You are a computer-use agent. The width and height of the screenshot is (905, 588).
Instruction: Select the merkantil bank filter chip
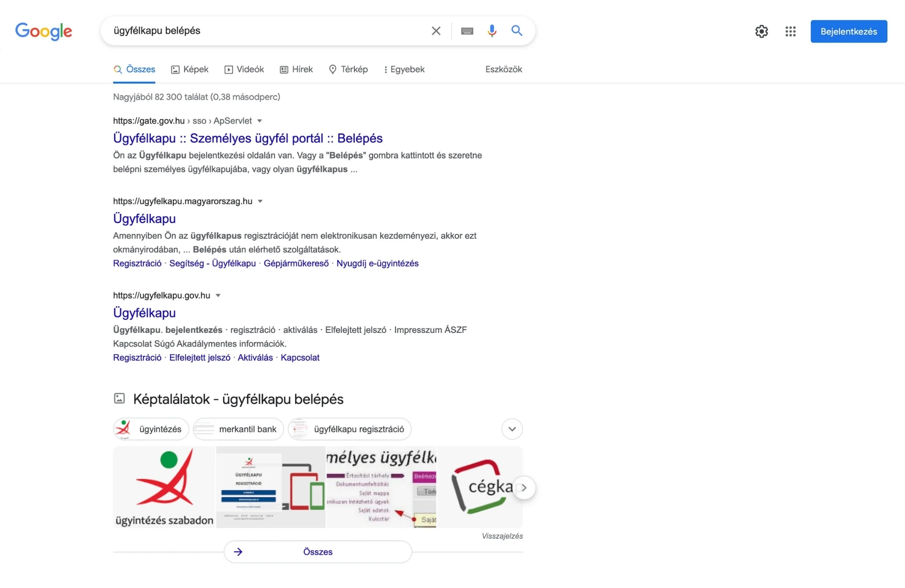[x=238, y=429]
